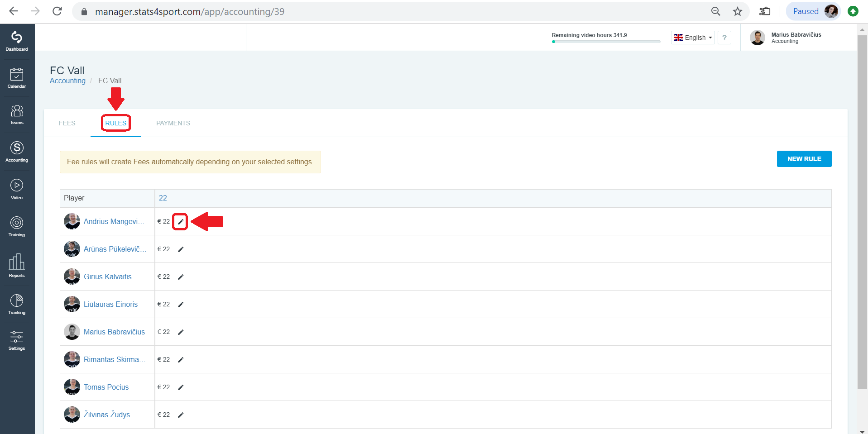Click the NEW RULE button
The height and width of the screenshot is (434, 868).
coord(804,159)
